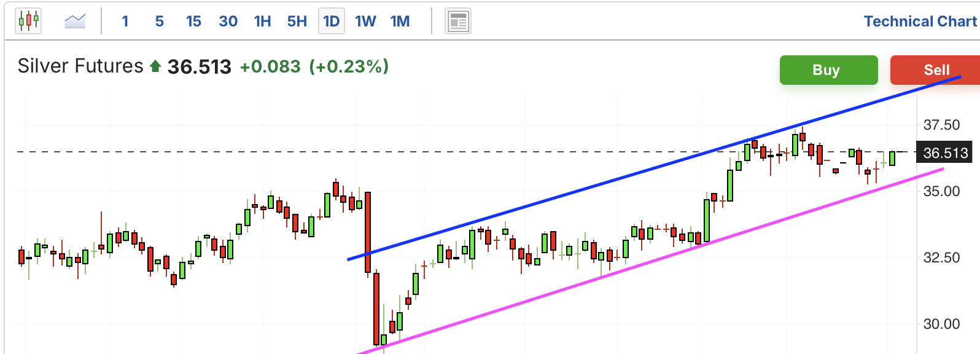Select the 30 minute timeframe
The width and height of the screenshot is (980, 354).
coord(228,22)
